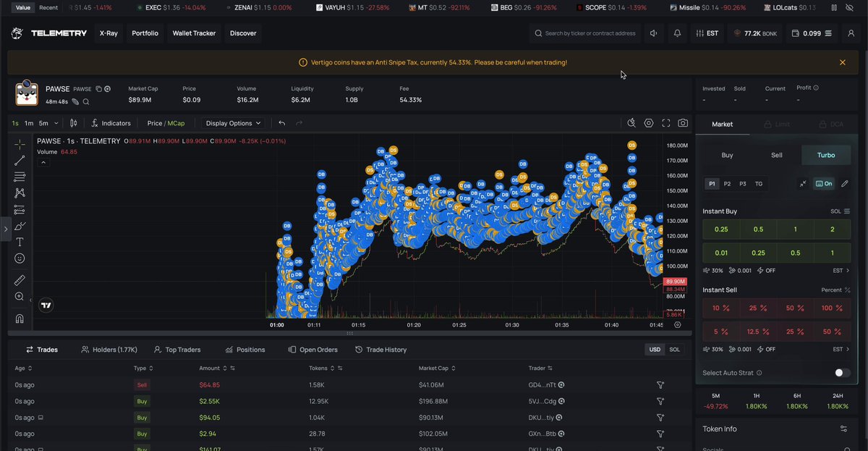
Task: Open the candlestick chart style menu
Action: pos(73,123)
